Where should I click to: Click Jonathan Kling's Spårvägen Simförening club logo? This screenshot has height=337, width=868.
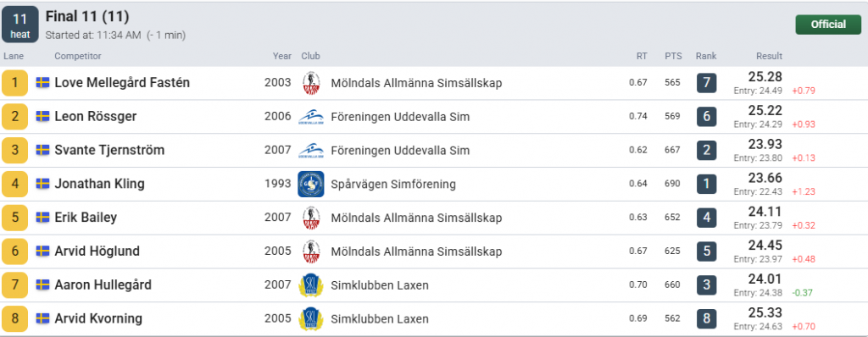pos(310,184)
